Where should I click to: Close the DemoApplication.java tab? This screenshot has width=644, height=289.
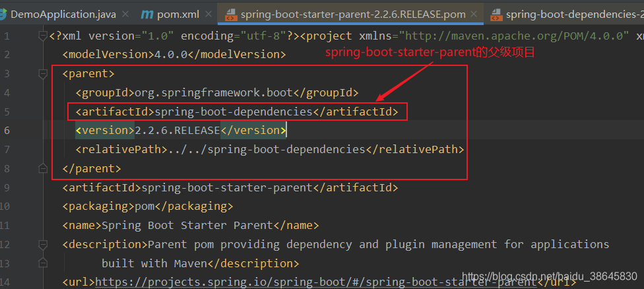(x=125, y=15)
